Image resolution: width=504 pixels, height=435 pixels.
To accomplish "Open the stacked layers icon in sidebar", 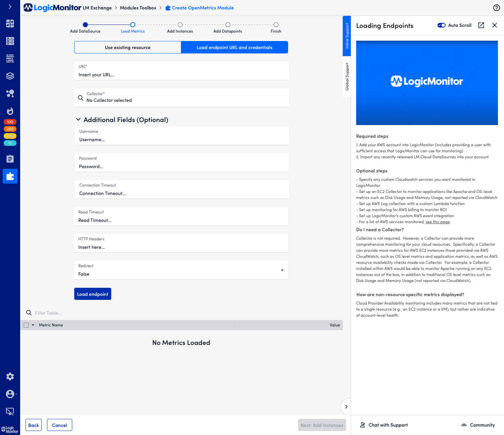I will (10, 76).
